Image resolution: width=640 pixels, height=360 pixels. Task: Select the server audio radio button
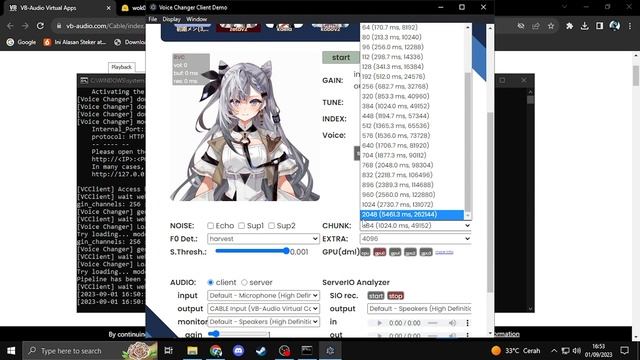click(244, 282)
